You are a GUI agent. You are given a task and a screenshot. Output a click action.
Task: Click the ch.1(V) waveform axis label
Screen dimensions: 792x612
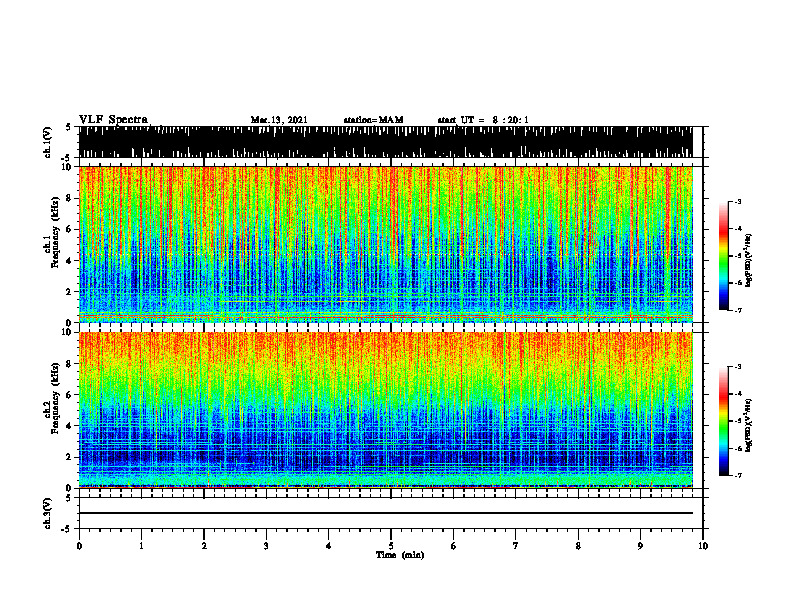tap(48, 142)
